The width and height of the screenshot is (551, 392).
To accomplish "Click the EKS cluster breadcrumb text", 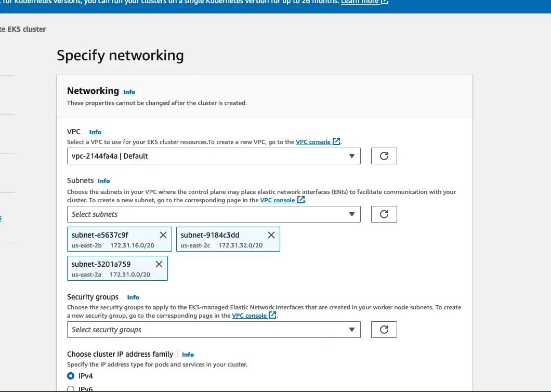I will 23,29.
